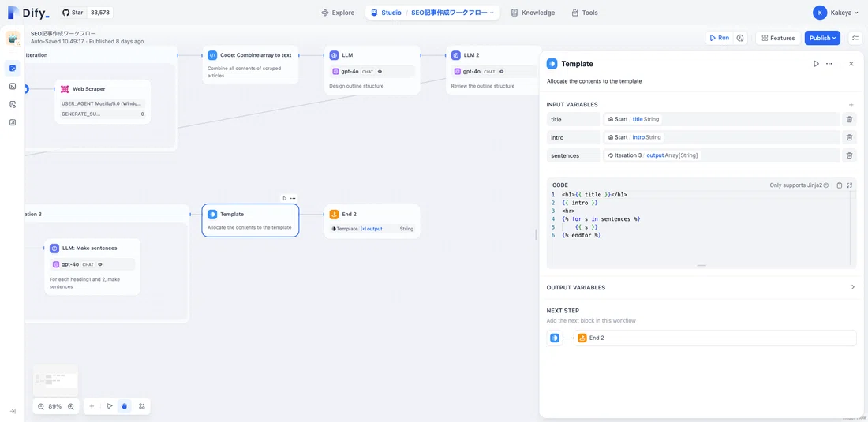Run the Template node via canvas play icon
The height and width of the screenshot is (422, 868).
285,198
